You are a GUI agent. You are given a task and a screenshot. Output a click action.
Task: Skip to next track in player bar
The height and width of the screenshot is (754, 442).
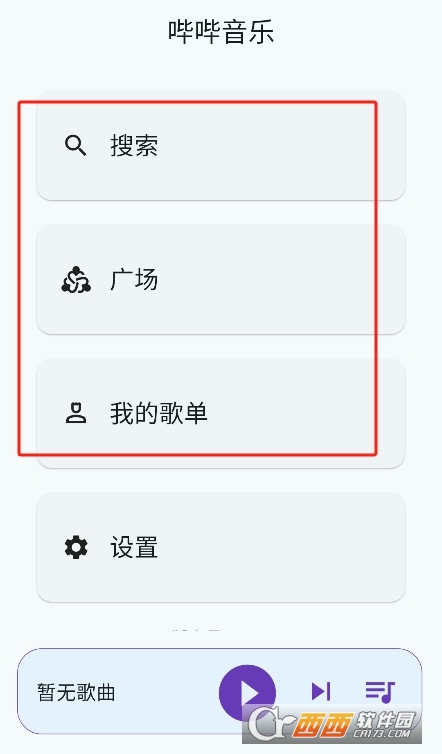321,692
